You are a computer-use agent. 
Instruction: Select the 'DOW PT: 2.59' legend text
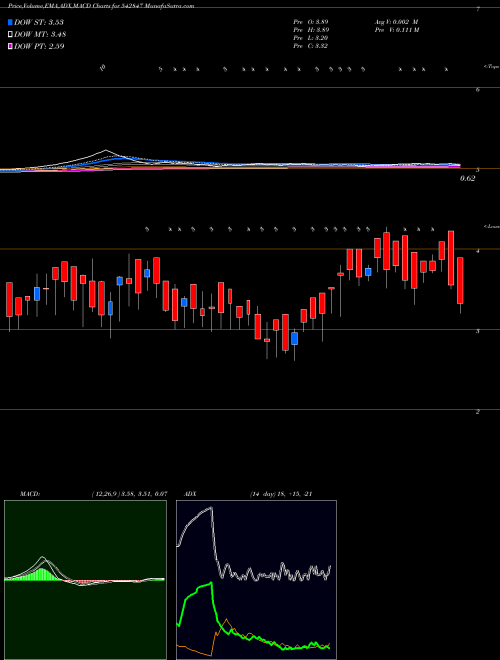tap(39, 46)
